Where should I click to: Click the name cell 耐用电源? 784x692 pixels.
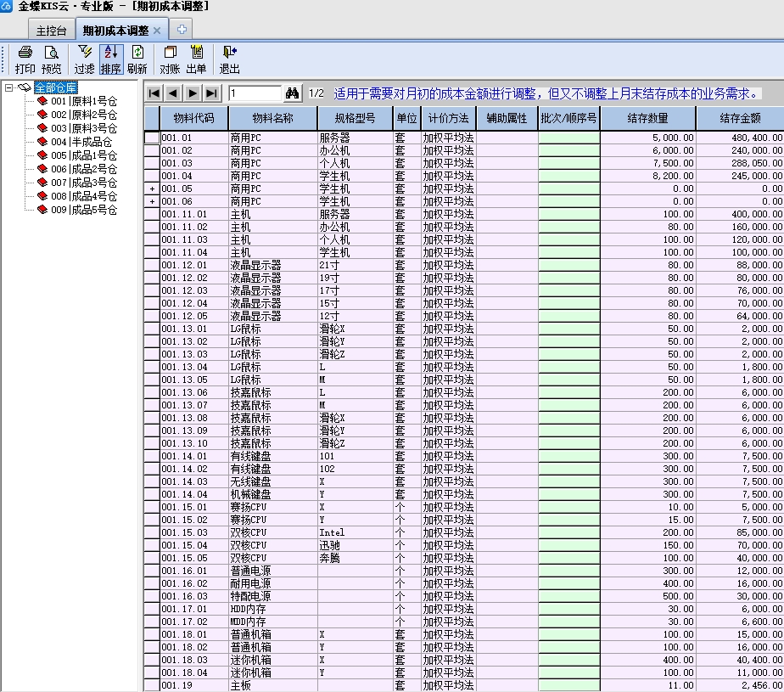pyautogui.click(x=273, y=584)
